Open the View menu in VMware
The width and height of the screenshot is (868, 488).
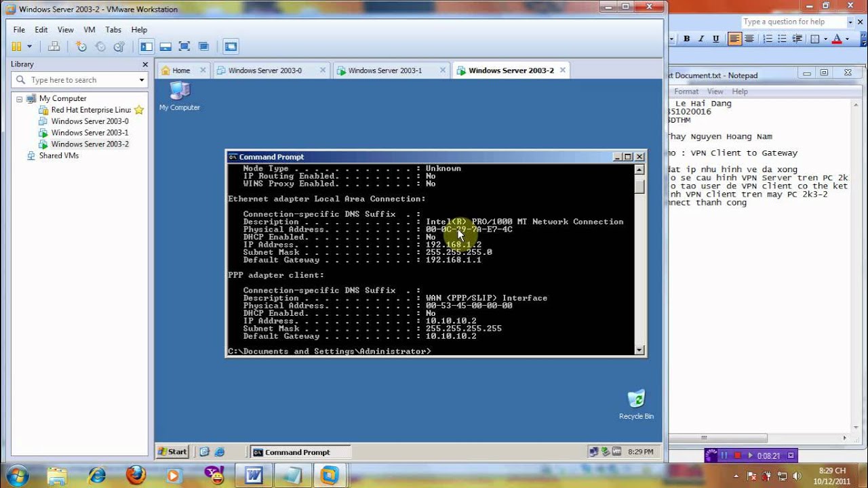(x=66, y=30)
